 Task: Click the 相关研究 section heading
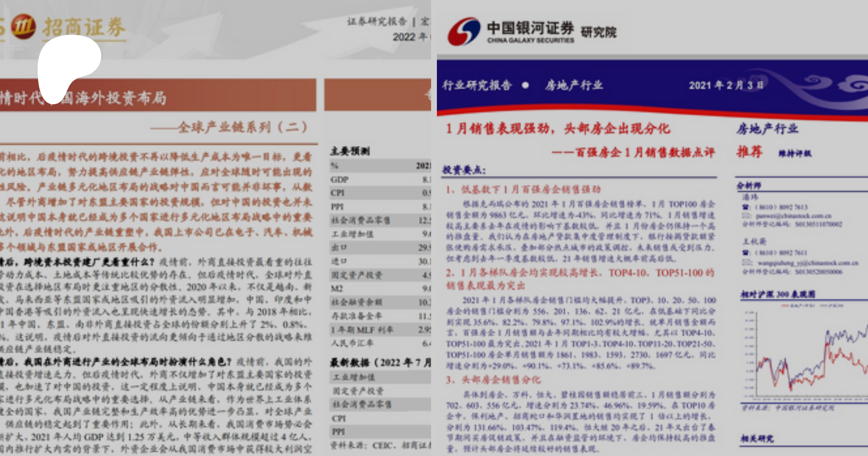[x=757, y=438]
